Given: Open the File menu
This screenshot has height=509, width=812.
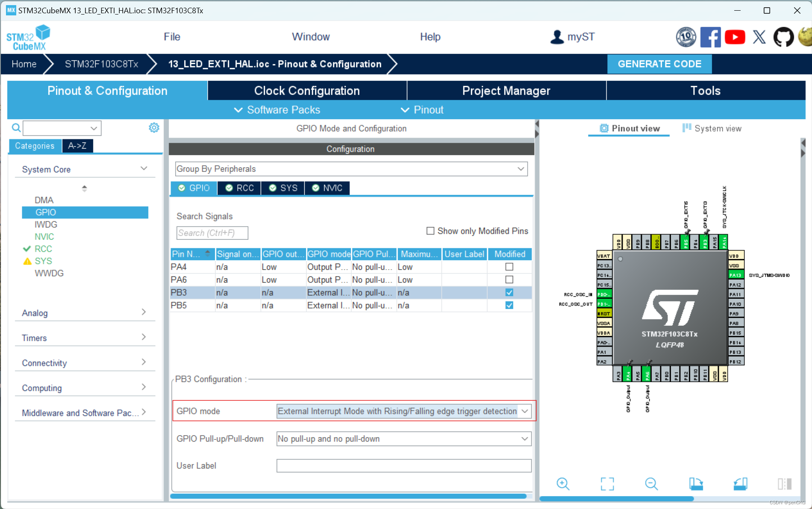Looking at the screenshot, I should [x=172, y=37].
